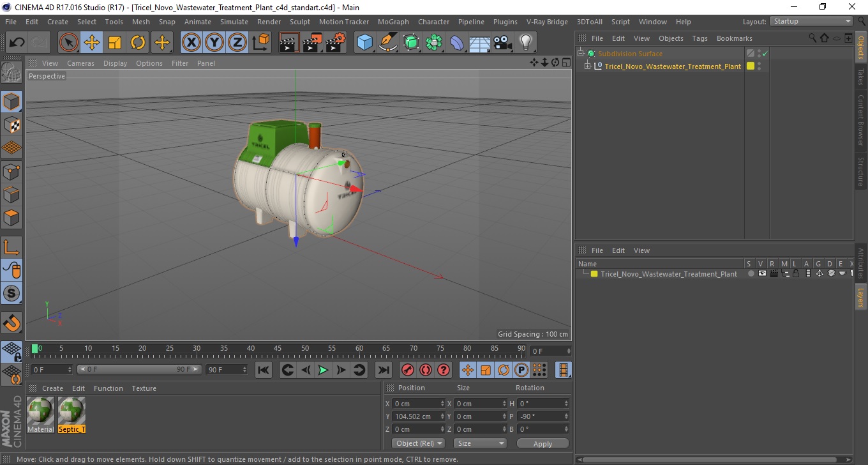Viewport: 868px width, 465px height.
Task: Switch to the Takes side tab
Action: pos(861,77)
